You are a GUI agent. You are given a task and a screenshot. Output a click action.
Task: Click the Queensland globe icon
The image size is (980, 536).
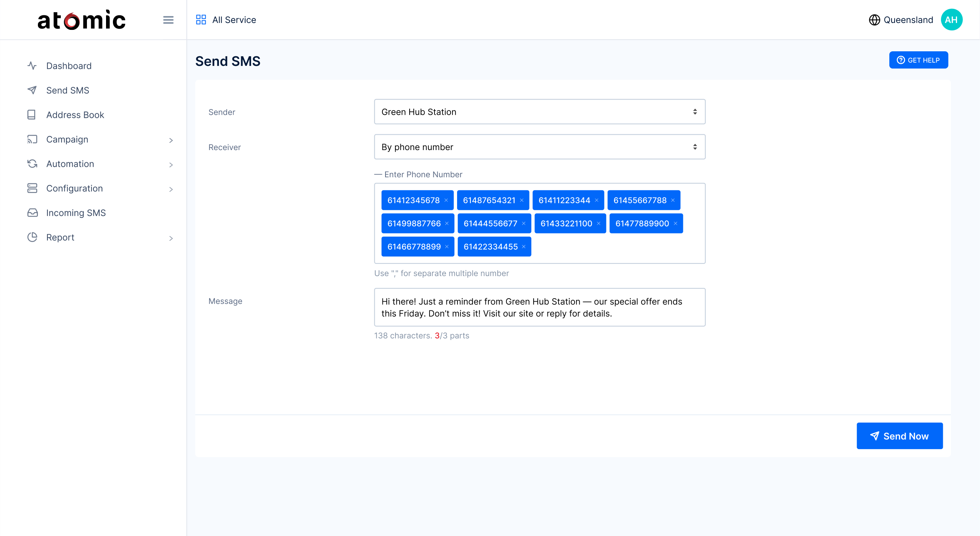coord(874,20)
